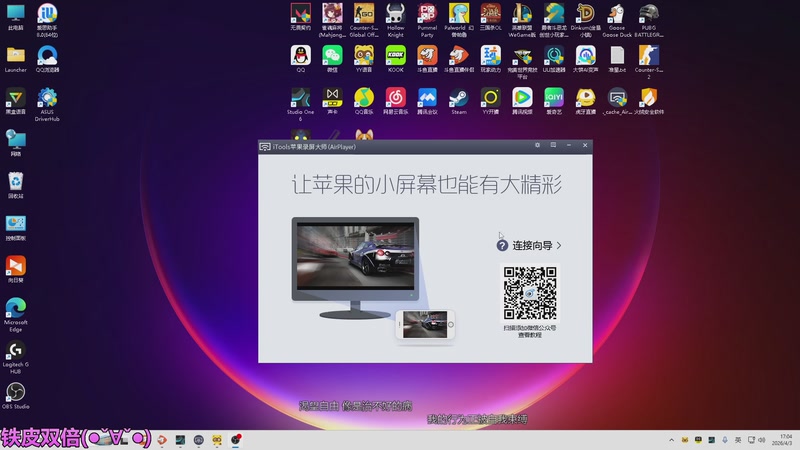800x450 pixels.
Task: Expand the system tray hidden icons chevron
Action: pos(671,440)
